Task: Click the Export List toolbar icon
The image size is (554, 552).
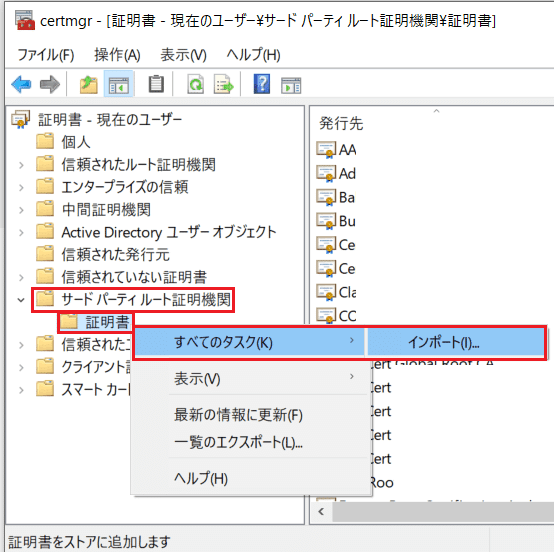Action: click(x=223, y=84)
